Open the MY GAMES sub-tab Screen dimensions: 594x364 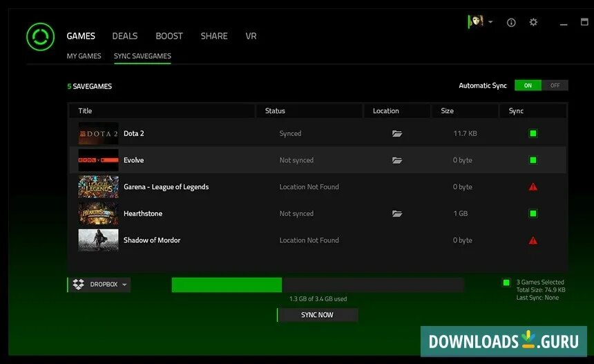point(84,56)
